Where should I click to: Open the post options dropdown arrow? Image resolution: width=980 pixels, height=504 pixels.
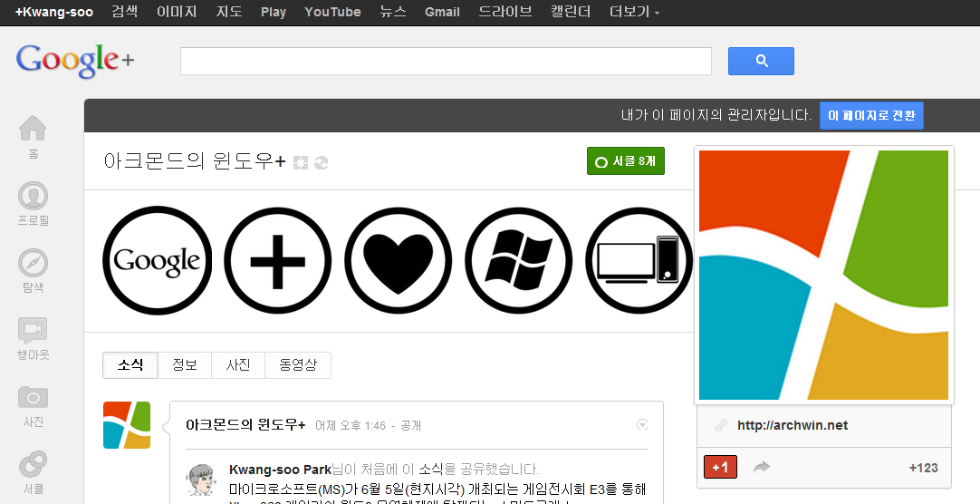tap(642, 424)
